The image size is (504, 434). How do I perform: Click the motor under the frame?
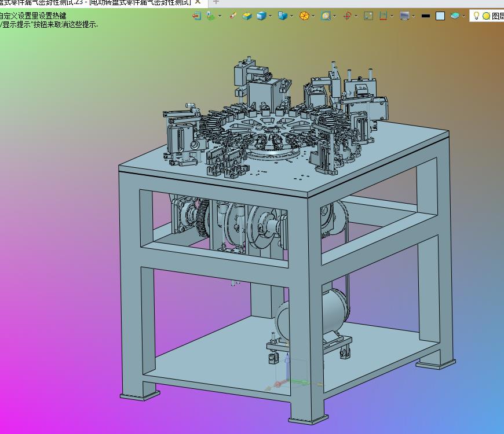click(313, 316)
